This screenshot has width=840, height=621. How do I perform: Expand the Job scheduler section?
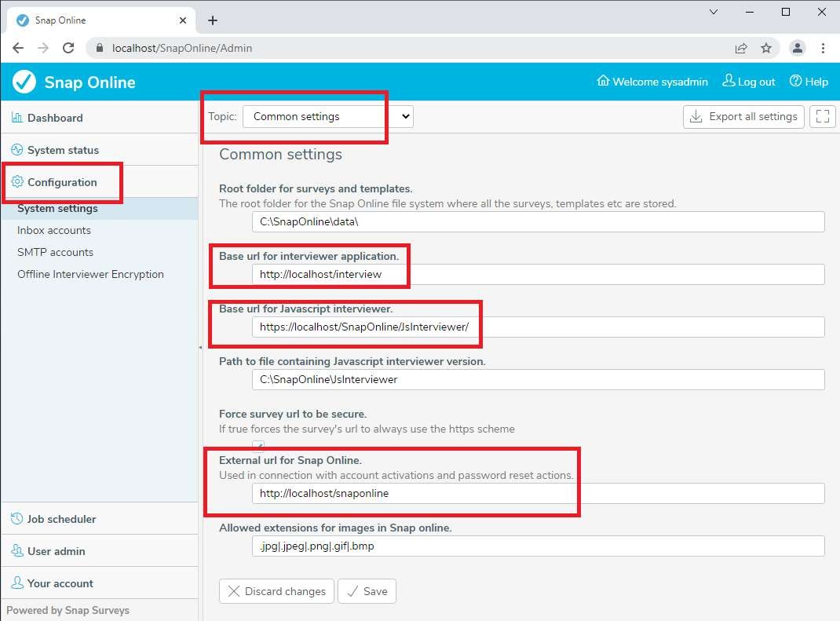point(61,519)
